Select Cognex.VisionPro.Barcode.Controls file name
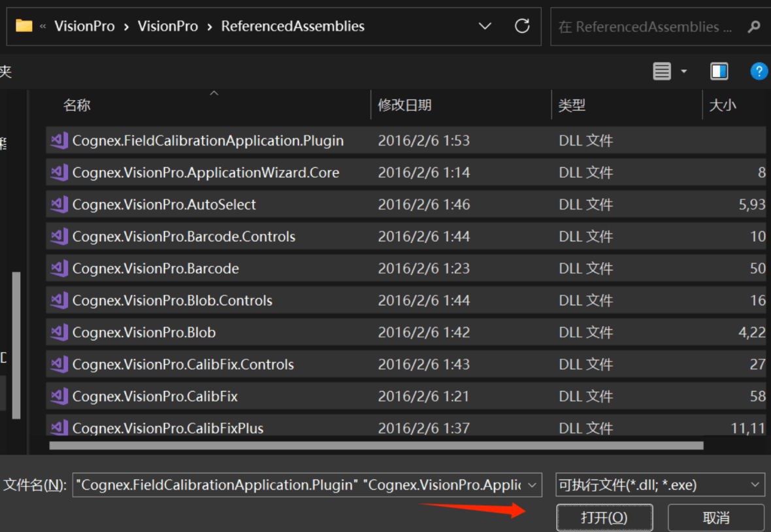 click(184, 237)
